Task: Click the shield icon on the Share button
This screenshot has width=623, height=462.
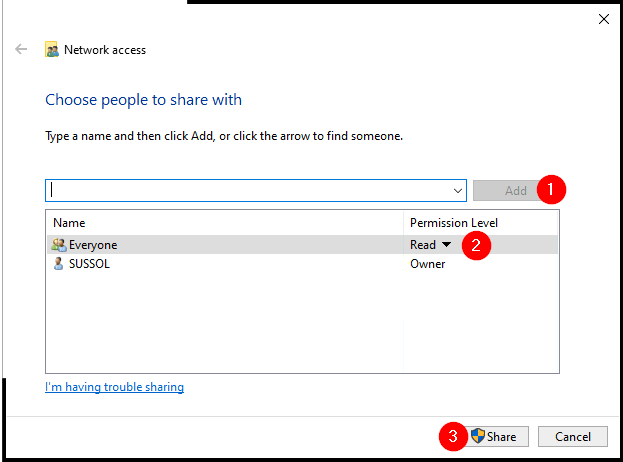Action: coord(478,436)
